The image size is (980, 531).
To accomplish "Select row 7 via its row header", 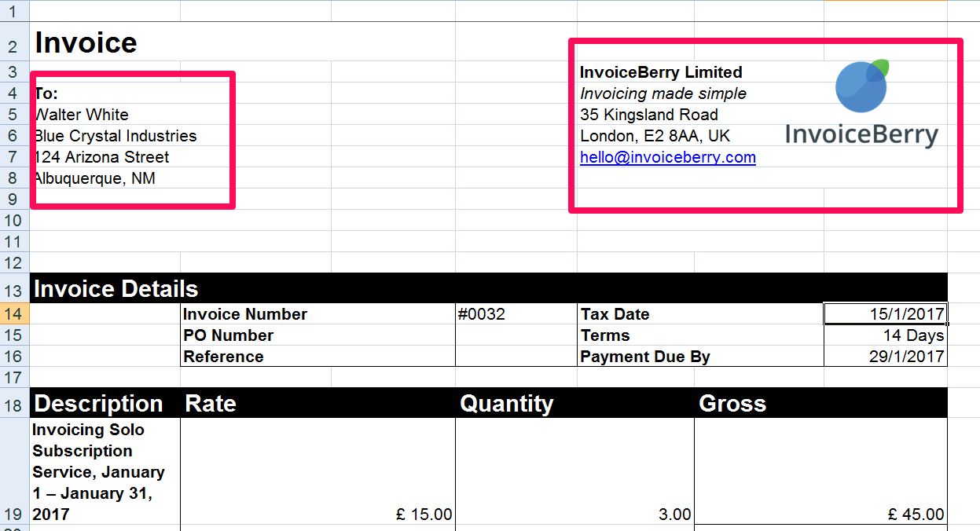I will [14, 157].
